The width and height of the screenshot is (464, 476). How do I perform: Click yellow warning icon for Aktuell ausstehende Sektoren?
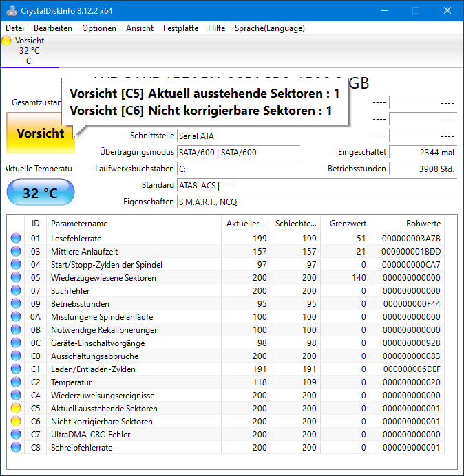click(16, 408)
